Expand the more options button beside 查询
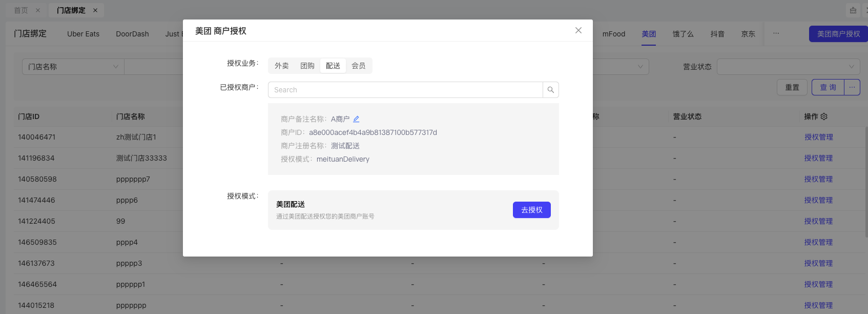 point(852,87)
